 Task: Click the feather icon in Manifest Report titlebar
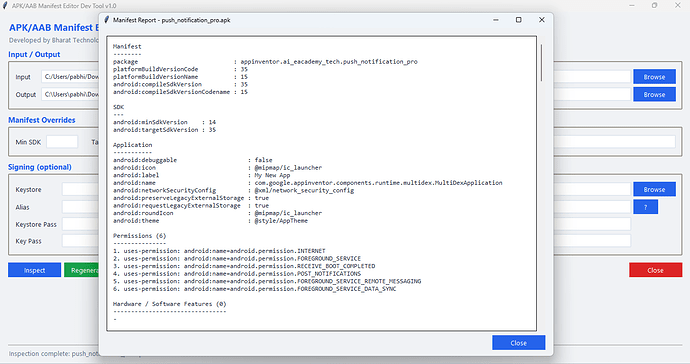[x=106, y=20]
